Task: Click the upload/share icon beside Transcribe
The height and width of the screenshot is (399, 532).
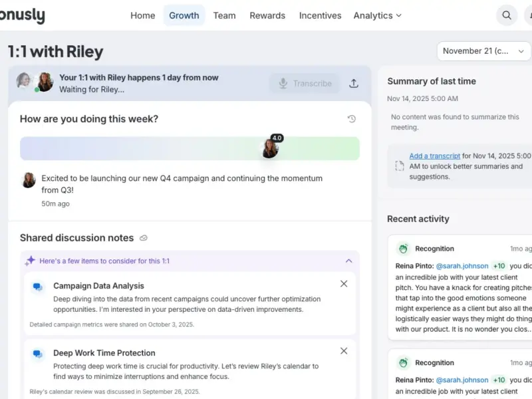Action: (354, 84)
